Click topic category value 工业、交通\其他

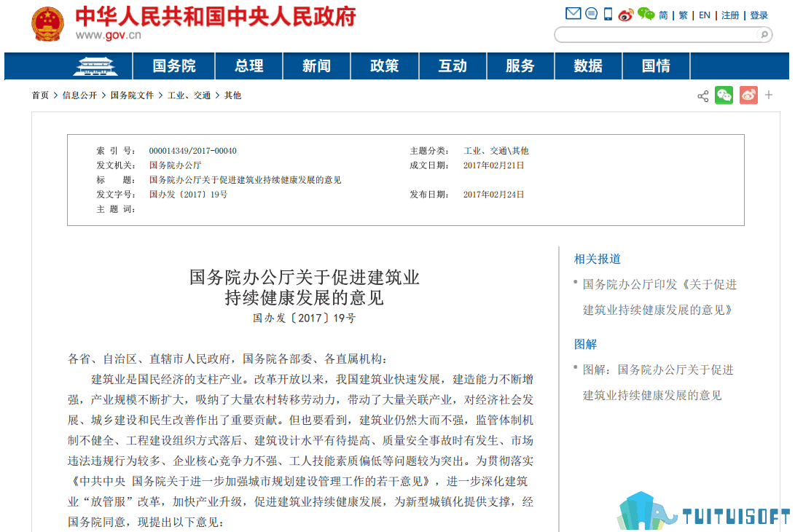pyautogui.click(x=496, y=151)
